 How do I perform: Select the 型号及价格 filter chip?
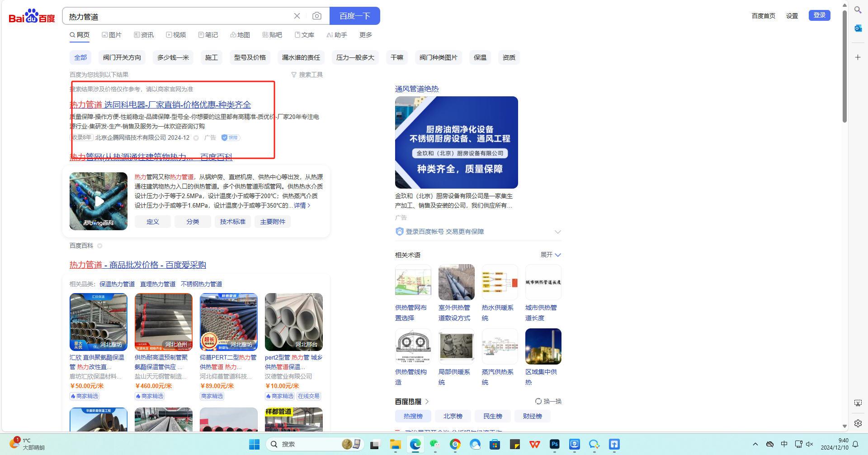[250, 57]
